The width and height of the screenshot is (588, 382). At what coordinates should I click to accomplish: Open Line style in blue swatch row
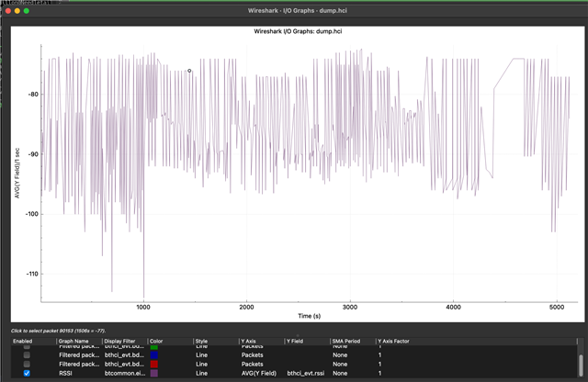(202, 354)
